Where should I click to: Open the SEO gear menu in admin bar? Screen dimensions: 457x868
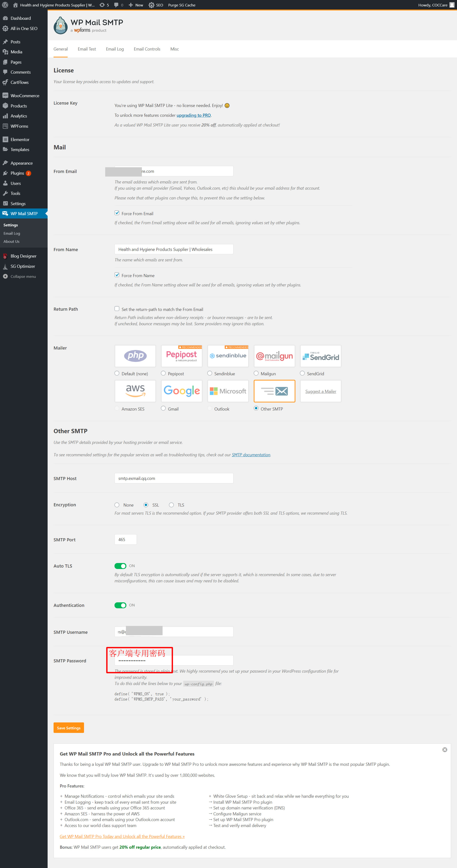click(x=156, y=5)
